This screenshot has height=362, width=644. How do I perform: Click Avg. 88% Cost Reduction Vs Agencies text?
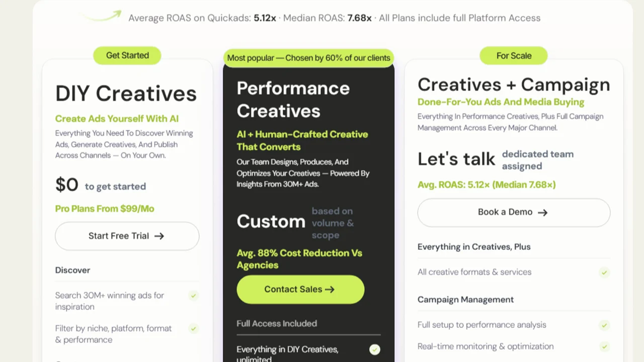click(x=299, y=259)
